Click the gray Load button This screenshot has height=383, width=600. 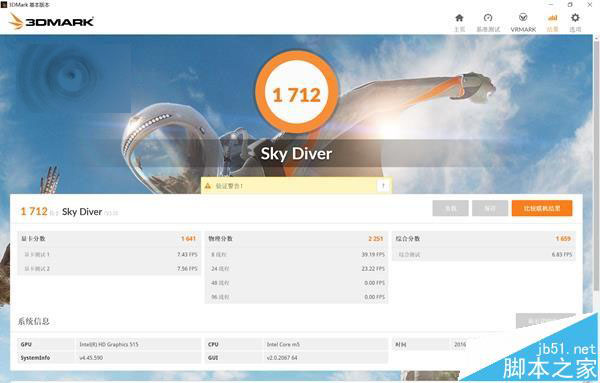pyautogui.click(x=450, y=208)
